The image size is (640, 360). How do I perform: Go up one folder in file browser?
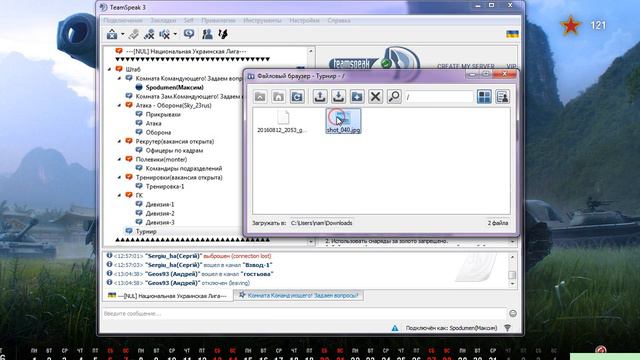click(260, 97)
